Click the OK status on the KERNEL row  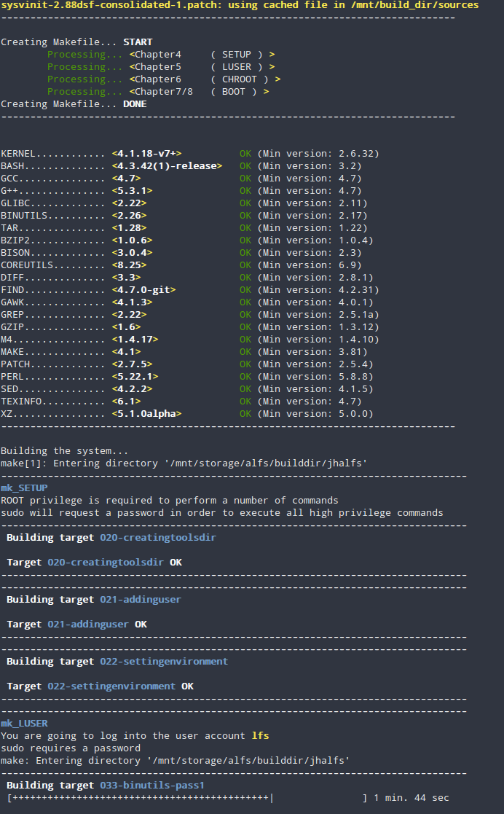(x=245, y=154)
